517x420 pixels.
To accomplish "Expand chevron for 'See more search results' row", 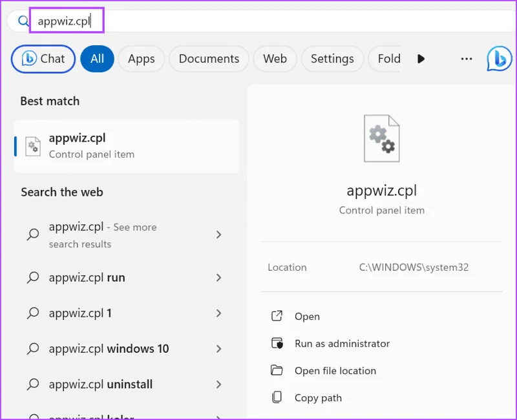I will tap(218, 235).
